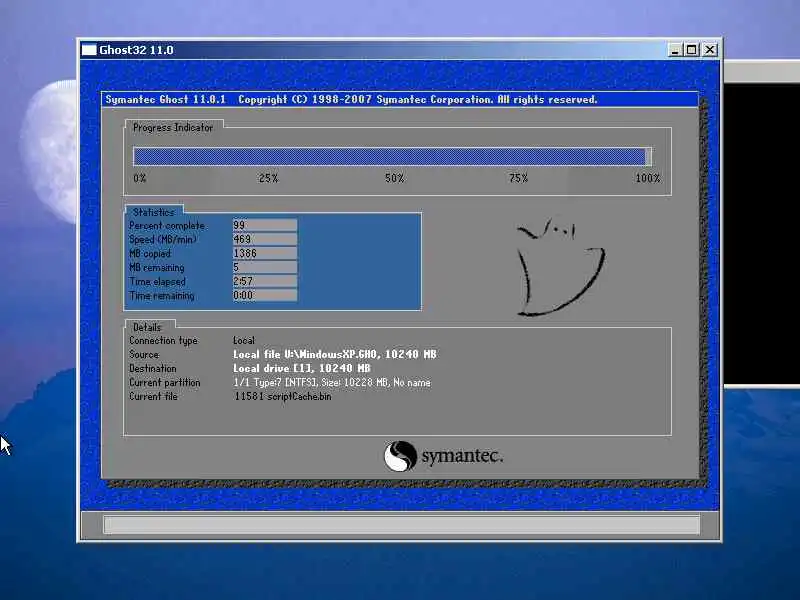Click the symantec wordmark text

click(462, 456)
